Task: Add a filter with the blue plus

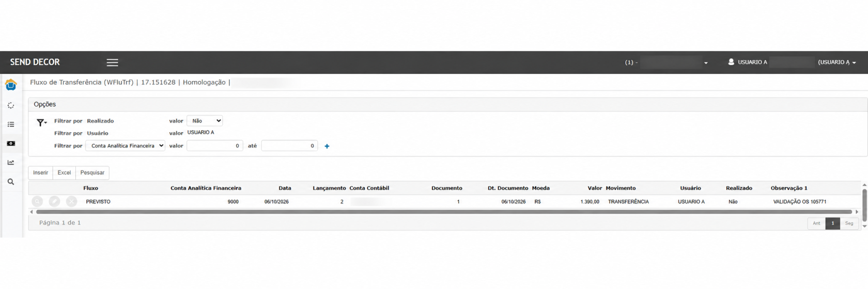Action: coord(327,146)
